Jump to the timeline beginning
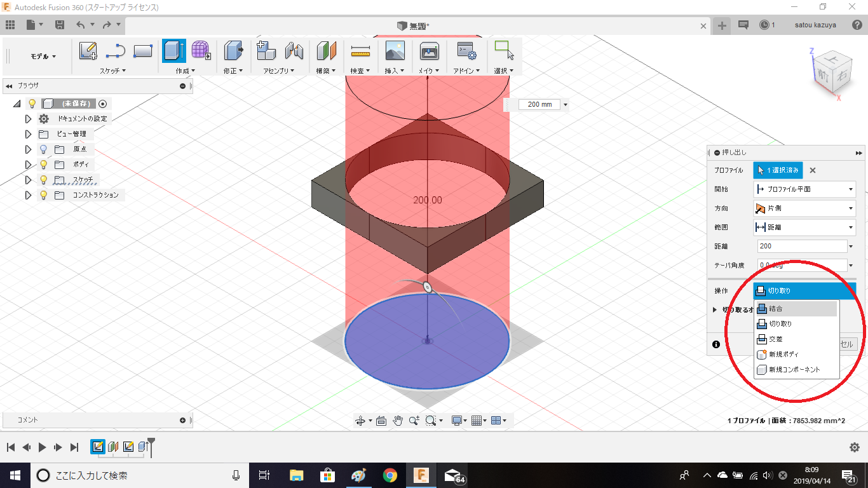The width and height of the screenshot is (868, 488). click(x=10, y=447)
